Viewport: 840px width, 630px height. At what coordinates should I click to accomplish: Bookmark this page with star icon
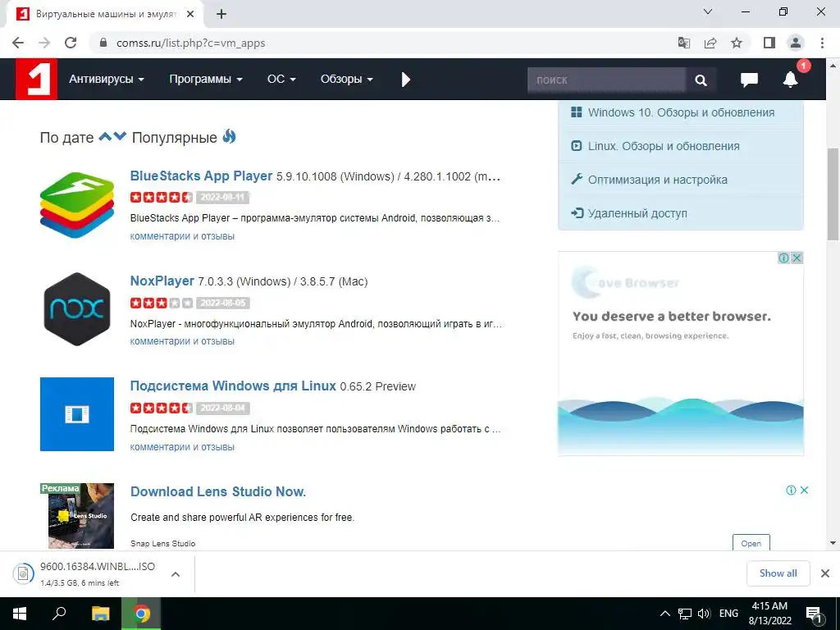(x=737, y=43)
